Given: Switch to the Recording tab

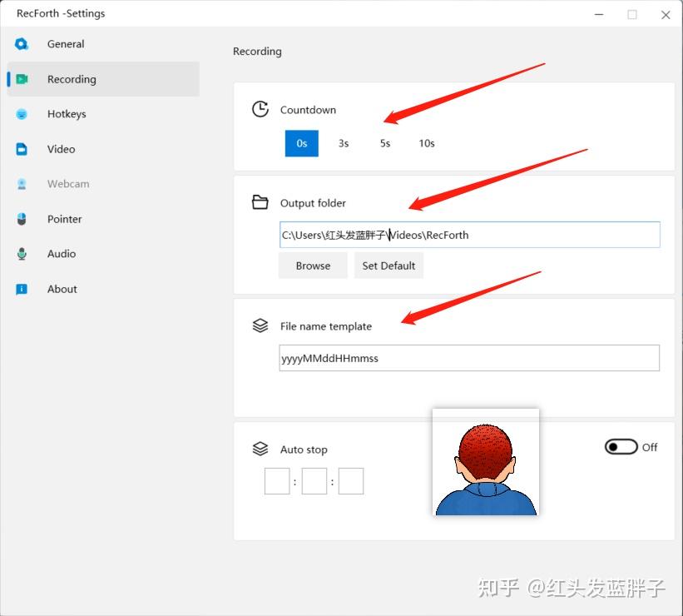Looking at the screenshot, I should (104, 79).
